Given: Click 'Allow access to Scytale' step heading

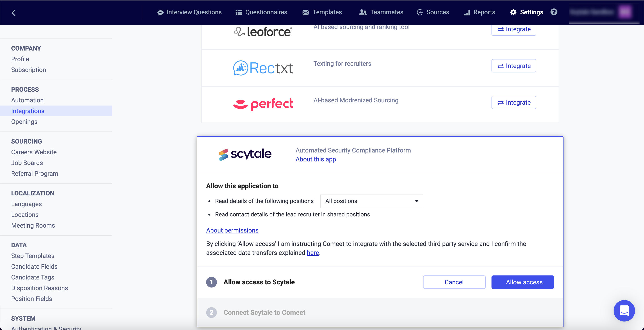Looking at the screenshot, I should coord(259,282).
